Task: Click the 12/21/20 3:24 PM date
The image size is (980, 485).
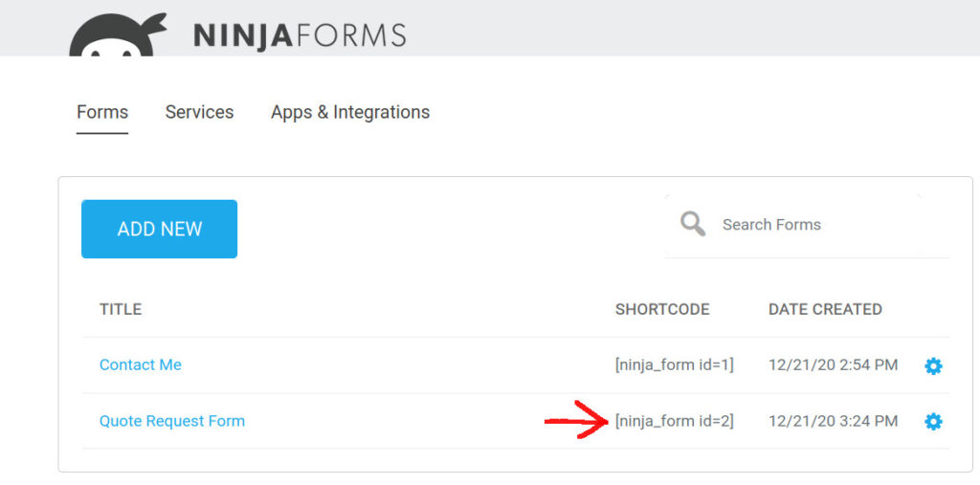Action: tap(834, 421)
